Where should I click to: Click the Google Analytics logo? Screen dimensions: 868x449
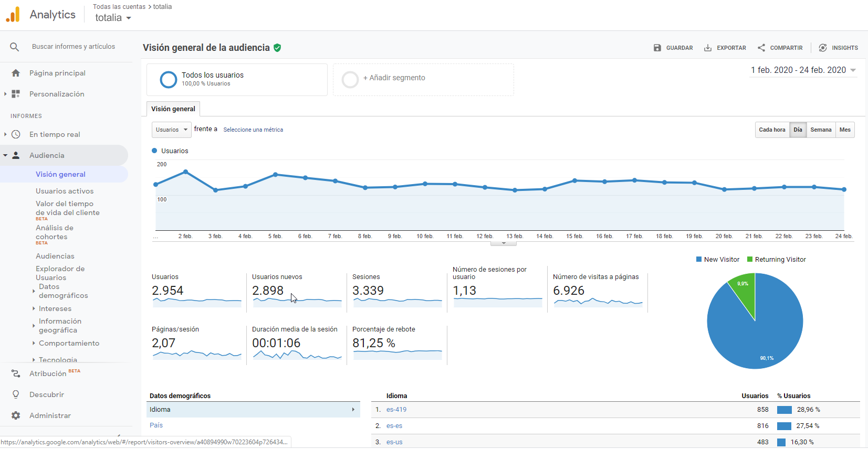click(13, 15)
